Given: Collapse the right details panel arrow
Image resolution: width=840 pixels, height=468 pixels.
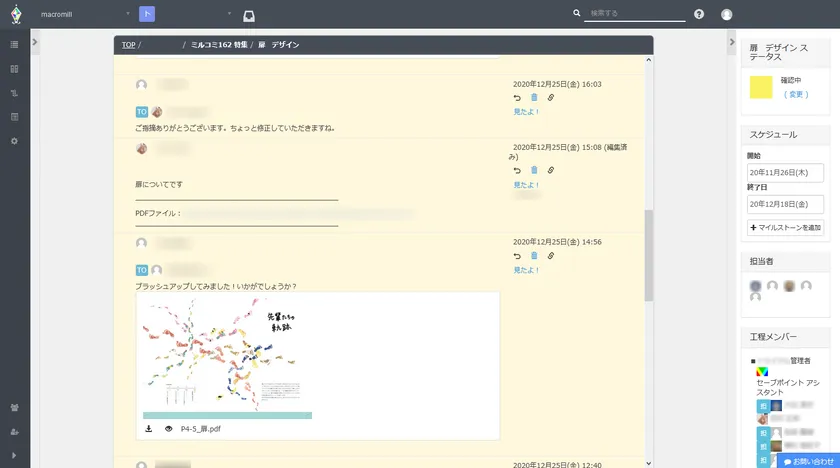Looking at the screenshot, I should click(731, 42).
